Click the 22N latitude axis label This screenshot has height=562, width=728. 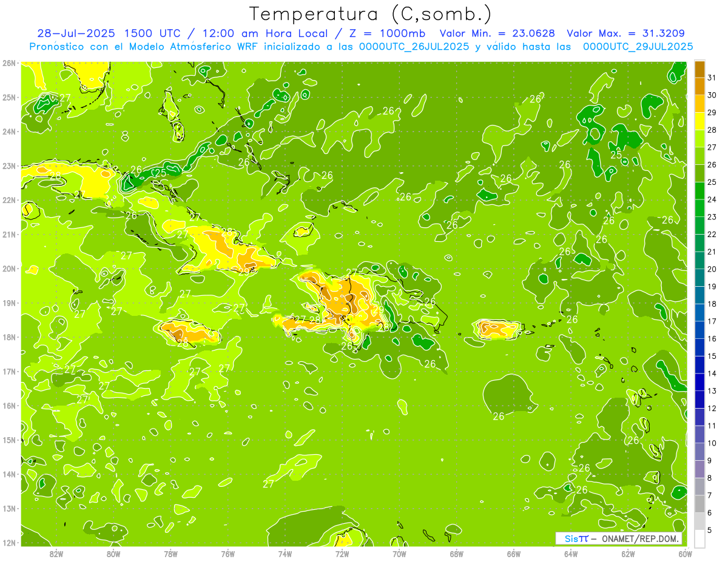(x=8, y=200)
